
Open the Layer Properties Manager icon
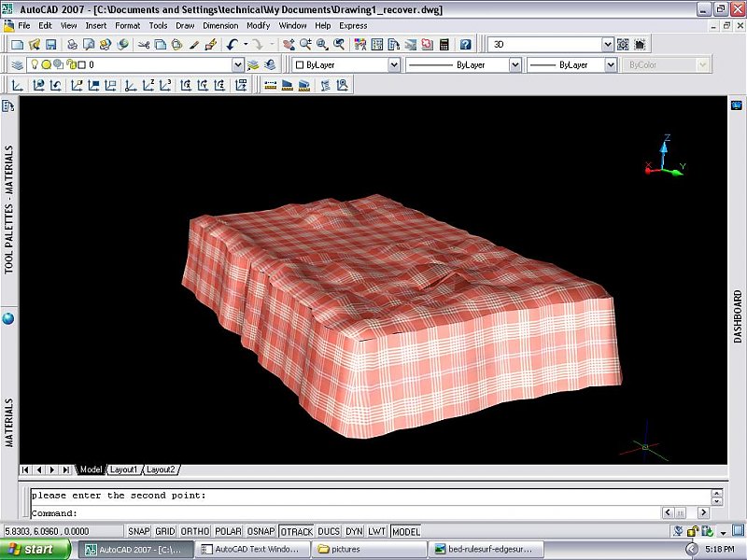[x=17, y=65]
